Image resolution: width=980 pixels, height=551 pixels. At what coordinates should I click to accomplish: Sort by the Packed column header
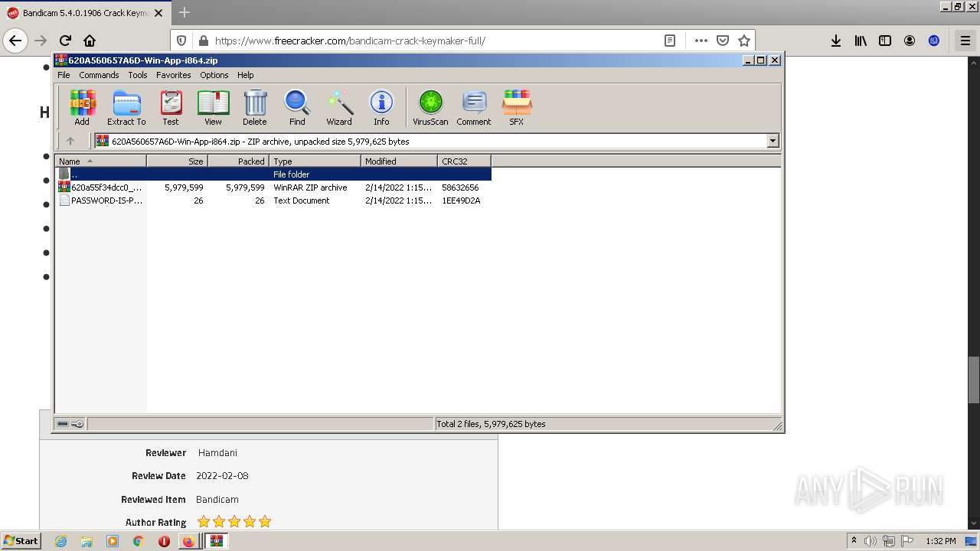click(x=239, y=161)
